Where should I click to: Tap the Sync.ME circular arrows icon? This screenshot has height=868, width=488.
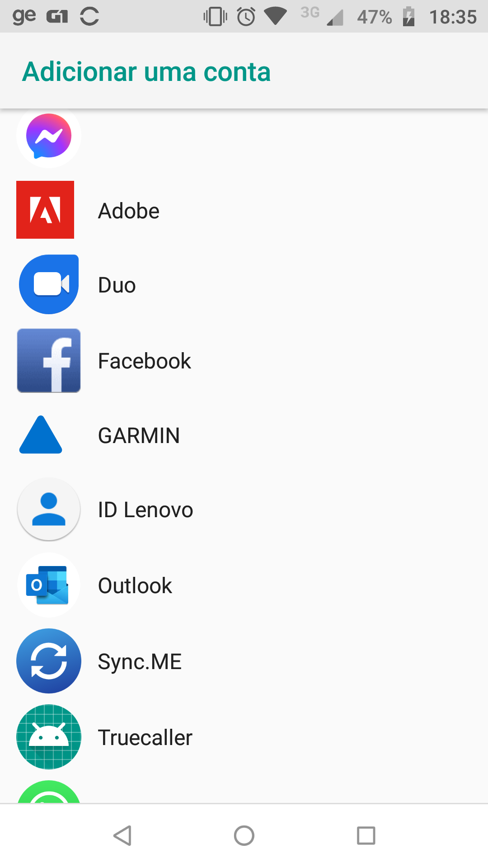[x=49, y=661]
